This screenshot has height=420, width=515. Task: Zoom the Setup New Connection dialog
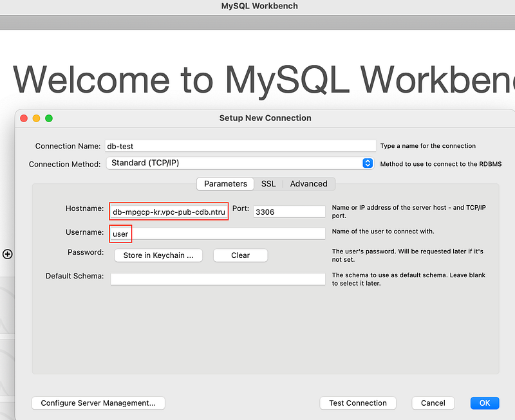(49, 118)
